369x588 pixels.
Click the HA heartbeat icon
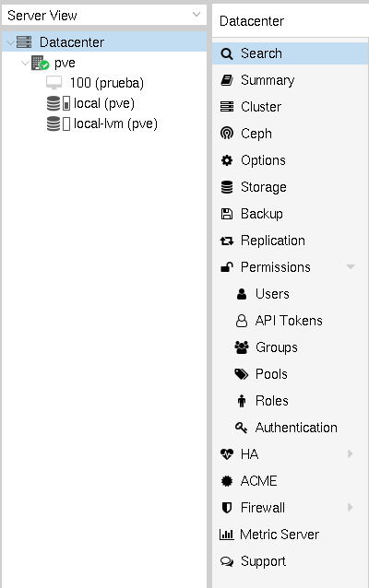pos(227,454)
